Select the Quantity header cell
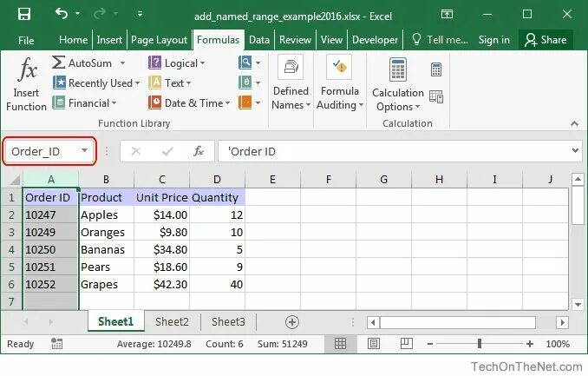 tap(217, 197)
